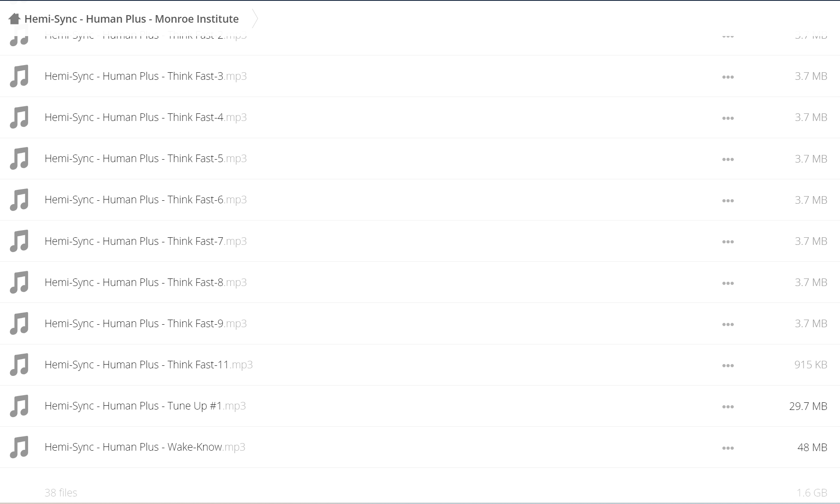Screen dimensions: 840x504
Task: Open Hemi-Sync Monroe Institute breadcrumb folder
Action: click(x=131, y=19)
